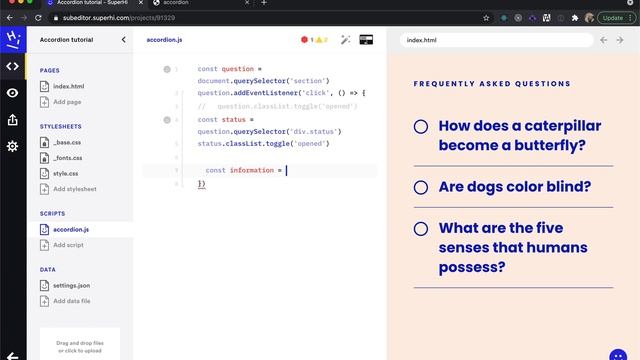This screenshot has width=640, height=360.
Task: Click the accordion.js editor tab title
Action: point(164,40)
